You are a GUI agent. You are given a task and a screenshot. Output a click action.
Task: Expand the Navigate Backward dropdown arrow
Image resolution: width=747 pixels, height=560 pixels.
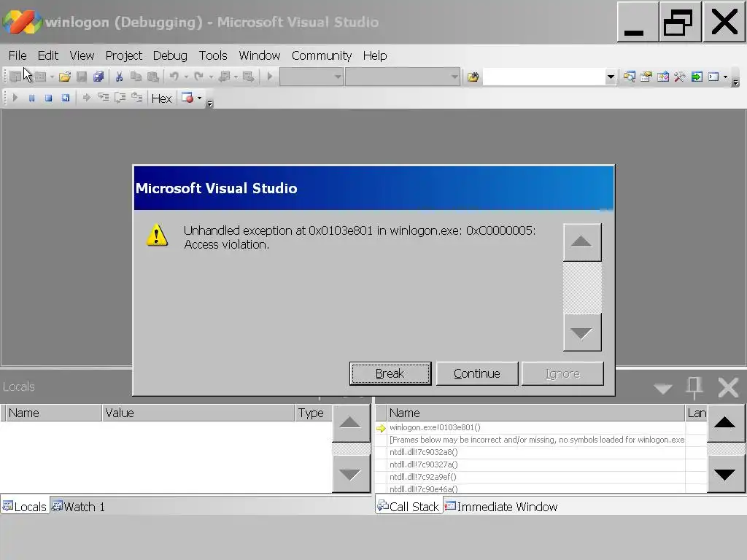(x=236, y=77)
